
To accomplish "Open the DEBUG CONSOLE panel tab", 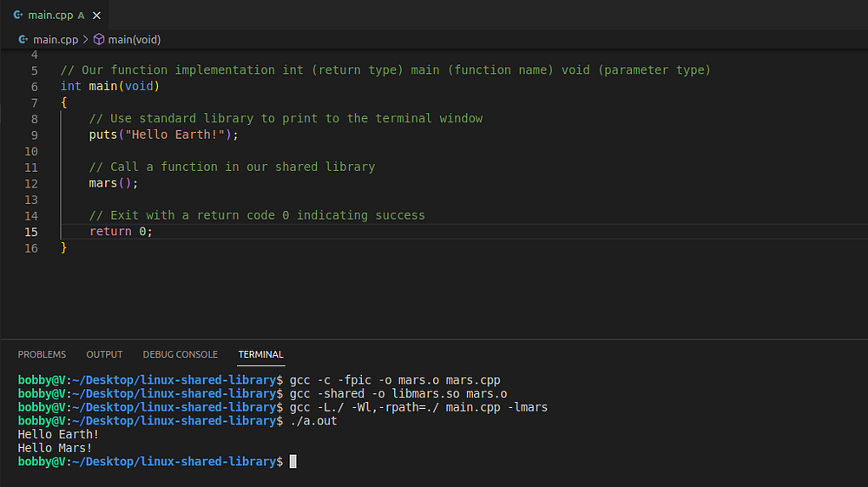I will pyautogui.click(x=180, y=354).
